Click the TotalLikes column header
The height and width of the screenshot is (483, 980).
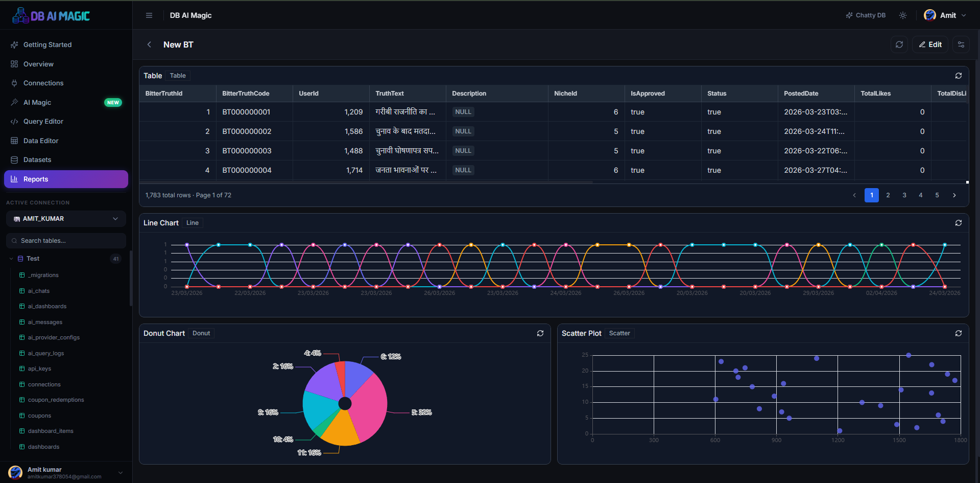pyautogui.click(x=893, y=94)
